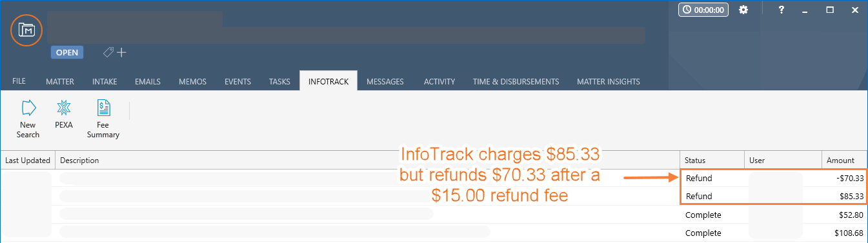Click the OPEN status badge

67,53
